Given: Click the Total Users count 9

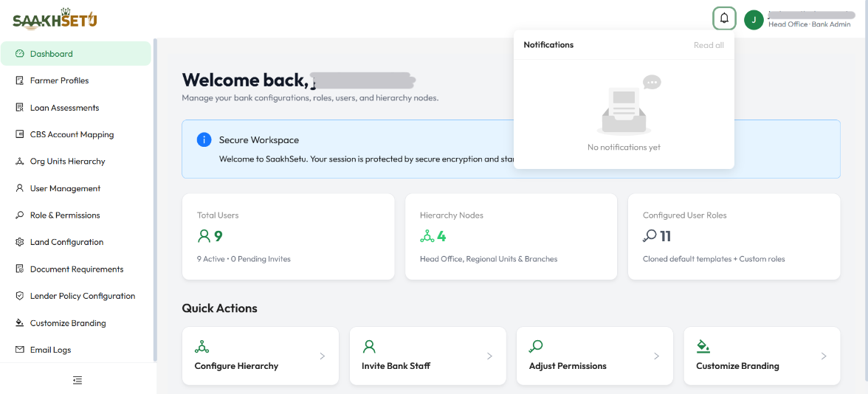Looking at the screenshot, I should (218, 236).
